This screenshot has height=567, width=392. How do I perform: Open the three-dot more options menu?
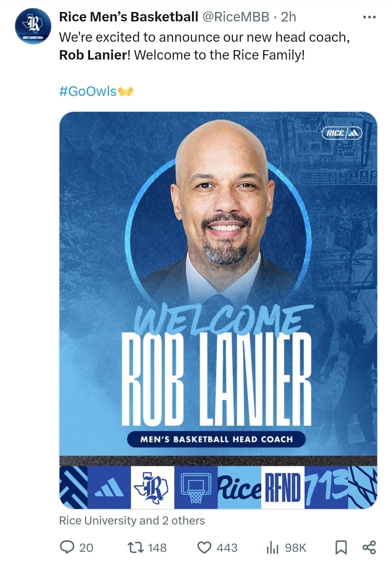click(369, 17)
